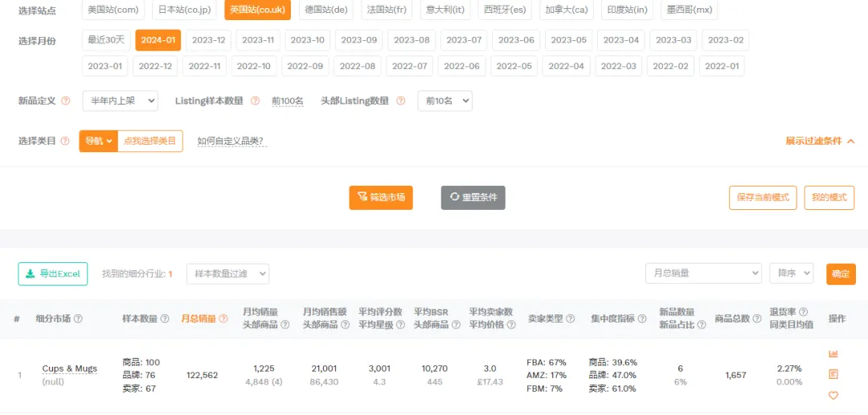Click help icon next to Listing样本数量

256,101
